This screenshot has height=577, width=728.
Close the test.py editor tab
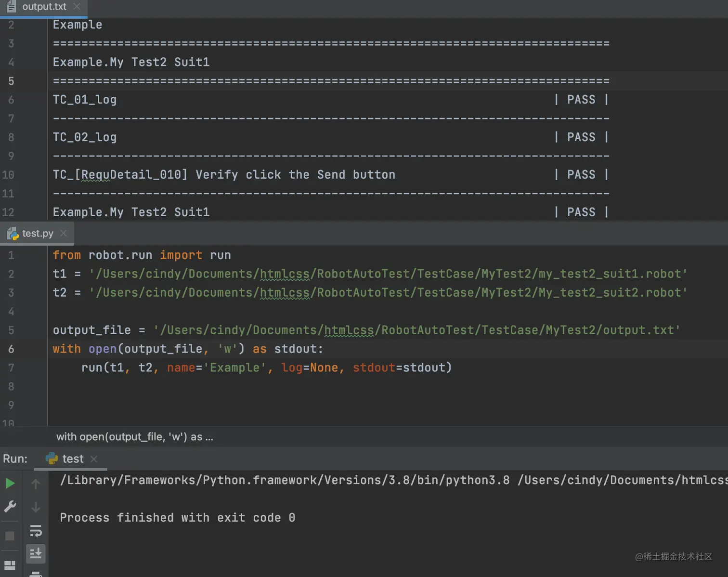pos(64,233)
